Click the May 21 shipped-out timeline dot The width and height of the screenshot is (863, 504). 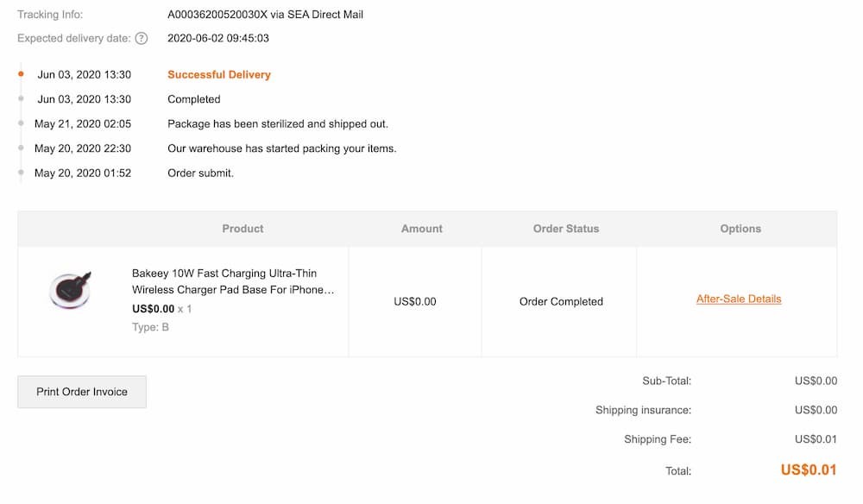point(21,123)
